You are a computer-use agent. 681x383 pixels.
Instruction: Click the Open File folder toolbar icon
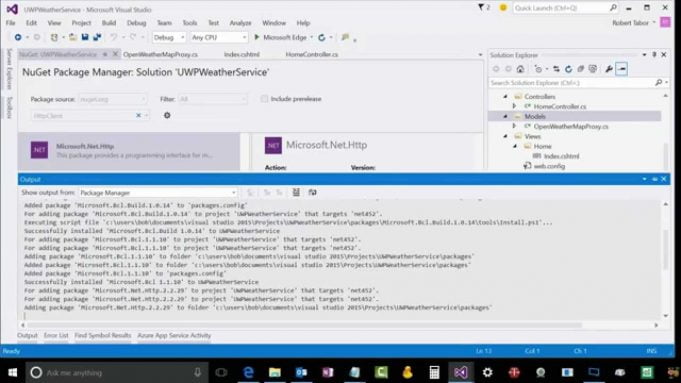[73, 37]
